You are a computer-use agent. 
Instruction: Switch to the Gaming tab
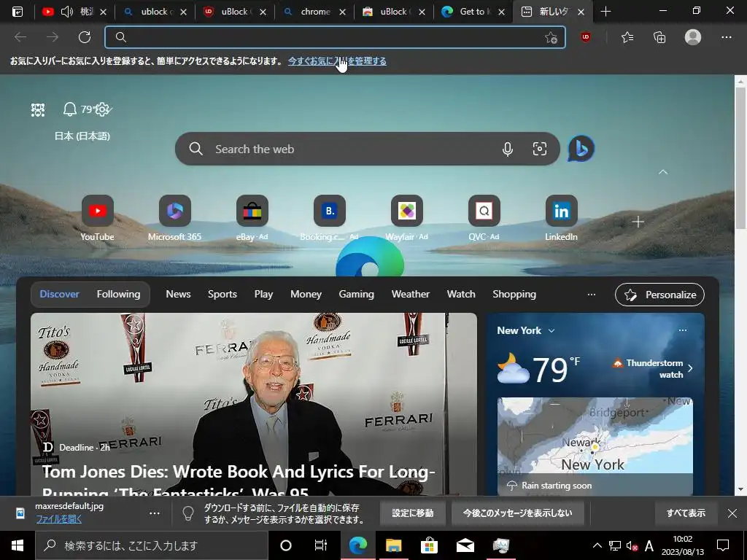point(356,295)
